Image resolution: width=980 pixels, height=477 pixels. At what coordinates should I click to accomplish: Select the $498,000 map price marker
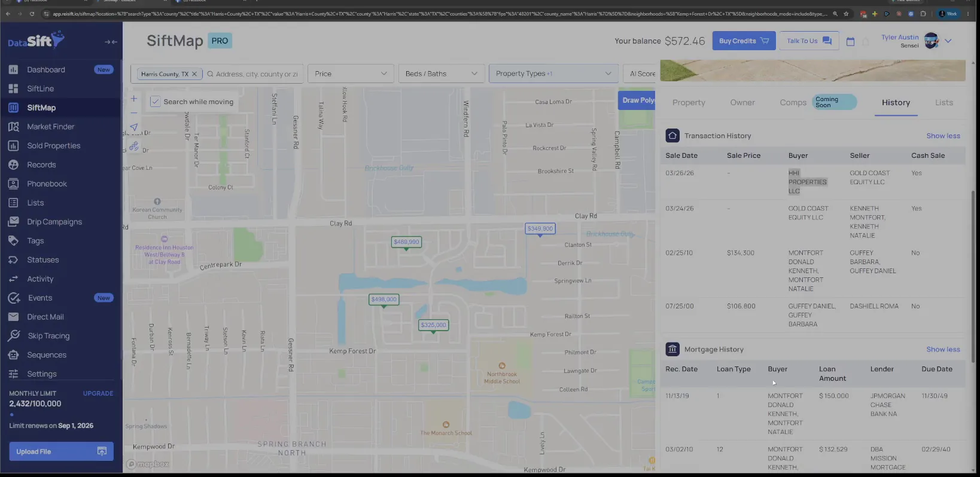click(x=384, y=299)
